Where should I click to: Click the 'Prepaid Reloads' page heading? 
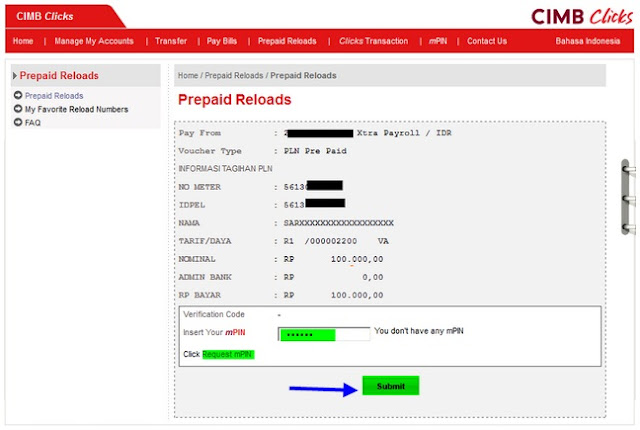click(235, 100)
